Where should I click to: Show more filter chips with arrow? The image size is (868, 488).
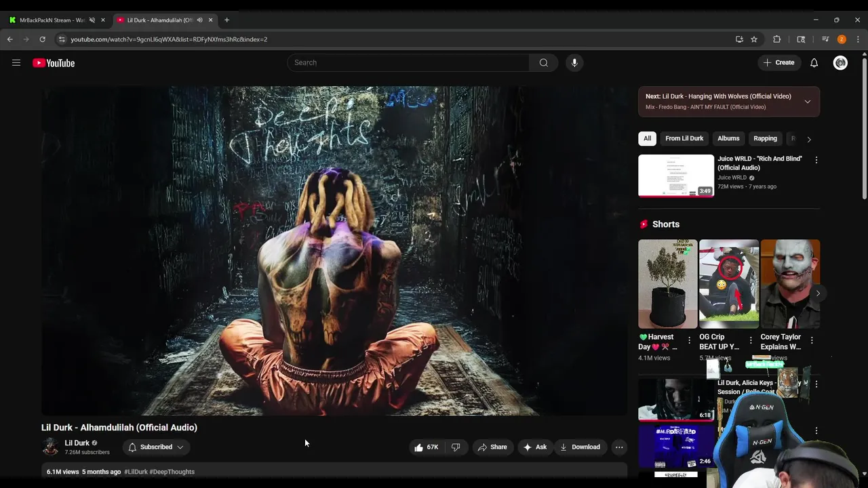tap(808, 139)
